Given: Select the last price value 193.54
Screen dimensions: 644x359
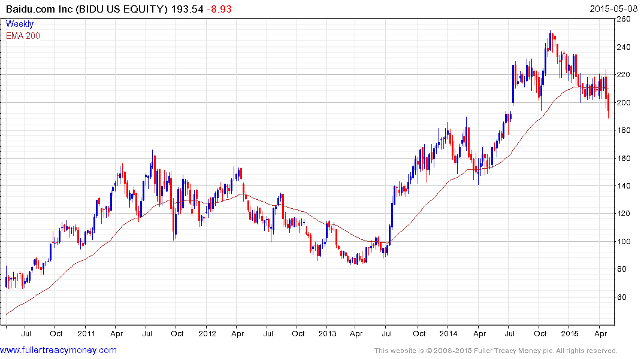Looking at the screenshot, I should point(188,9).
